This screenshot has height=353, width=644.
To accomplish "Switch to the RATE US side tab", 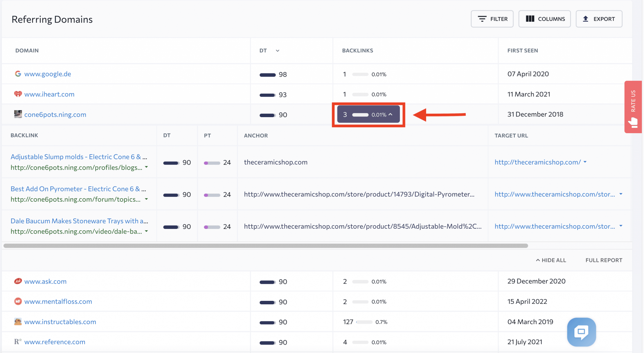I will pos(633,100).
